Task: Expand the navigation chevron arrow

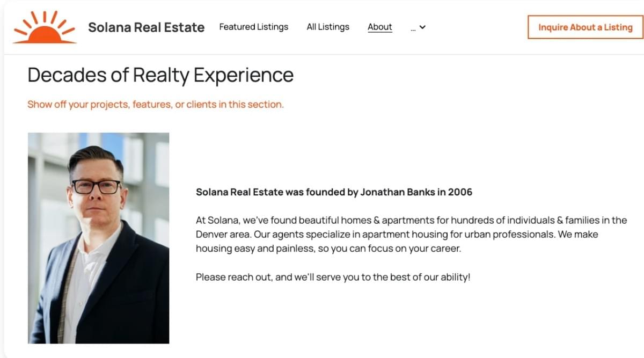Action: point(422,27)
